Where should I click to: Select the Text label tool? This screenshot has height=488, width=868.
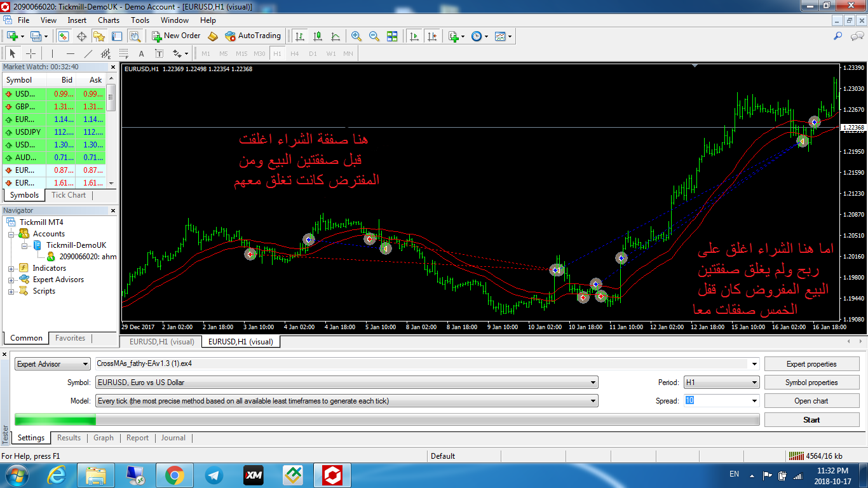tap(159, 53)
